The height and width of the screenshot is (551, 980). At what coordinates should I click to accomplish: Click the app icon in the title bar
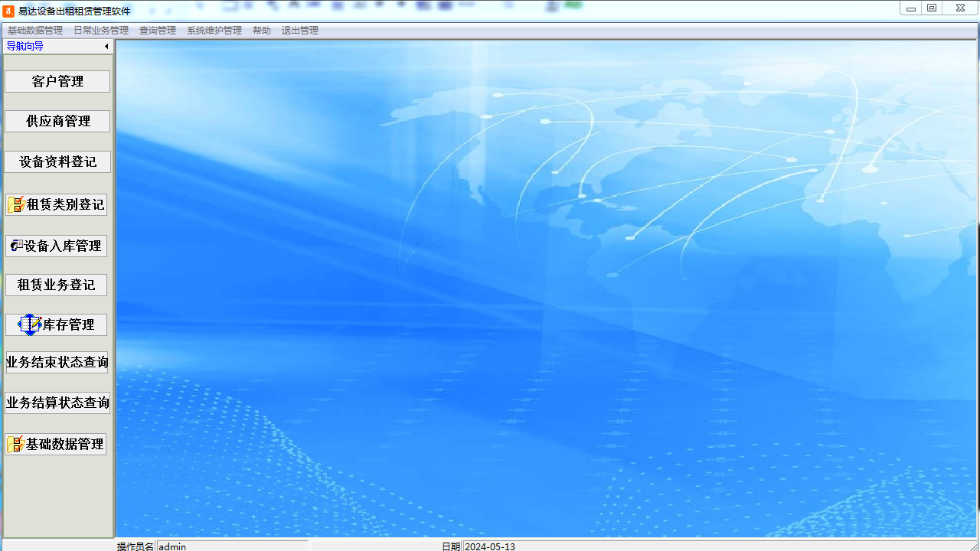pyautogui.click(x=8, y=11)
